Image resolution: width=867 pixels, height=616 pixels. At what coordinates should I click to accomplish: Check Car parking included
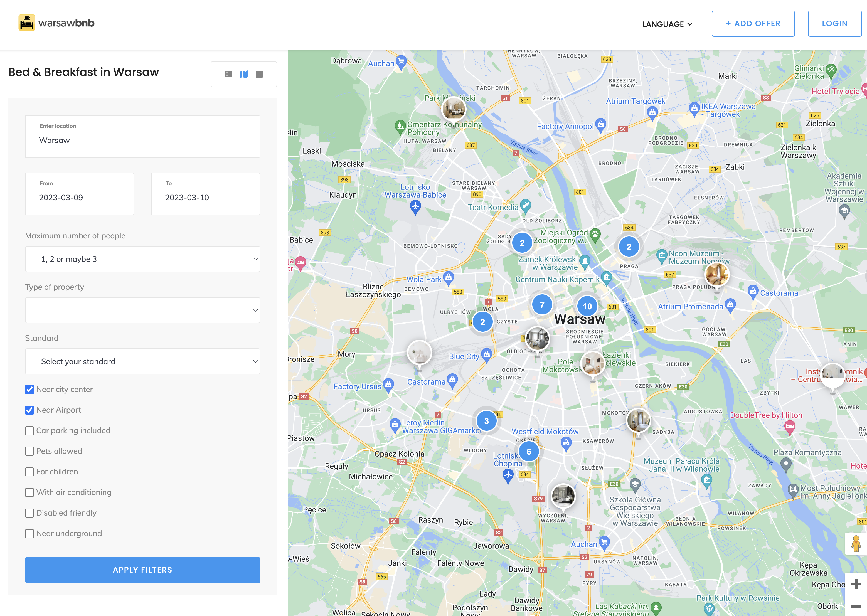click(29, 431)
